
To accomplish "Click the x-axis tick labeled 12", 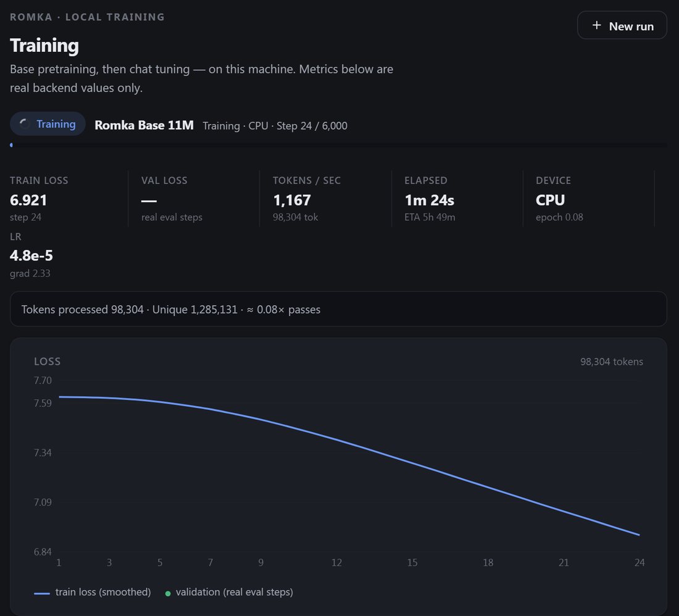I will click(x=336, y=563).
